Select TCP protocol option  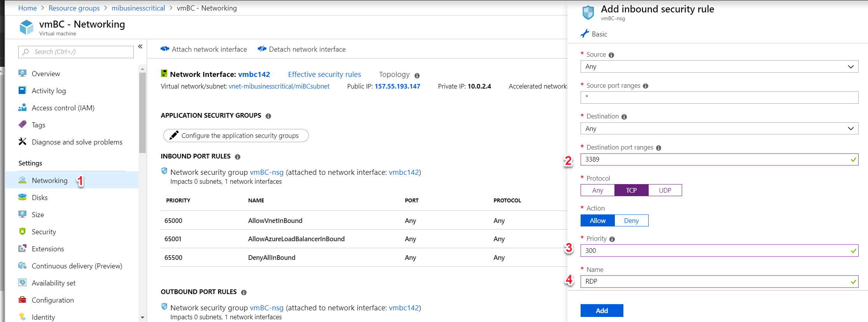point(631,190)
